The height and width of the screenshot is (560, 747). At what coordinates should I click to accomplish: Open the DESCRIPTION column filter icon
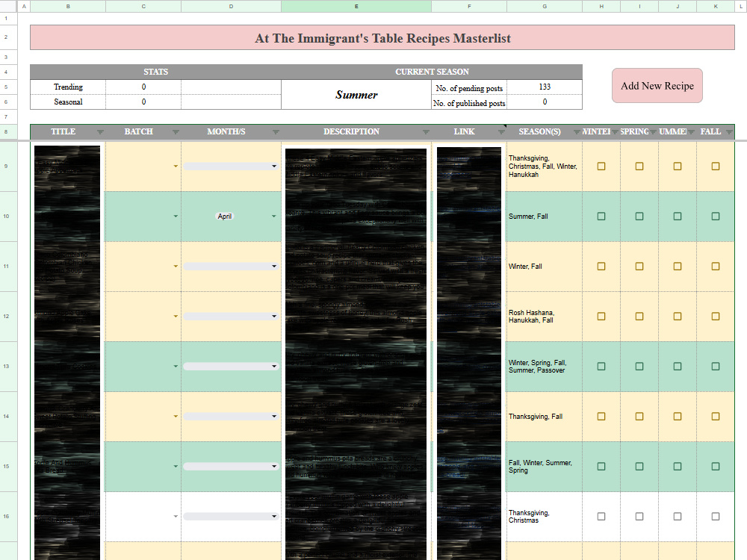tap(426, 132)
